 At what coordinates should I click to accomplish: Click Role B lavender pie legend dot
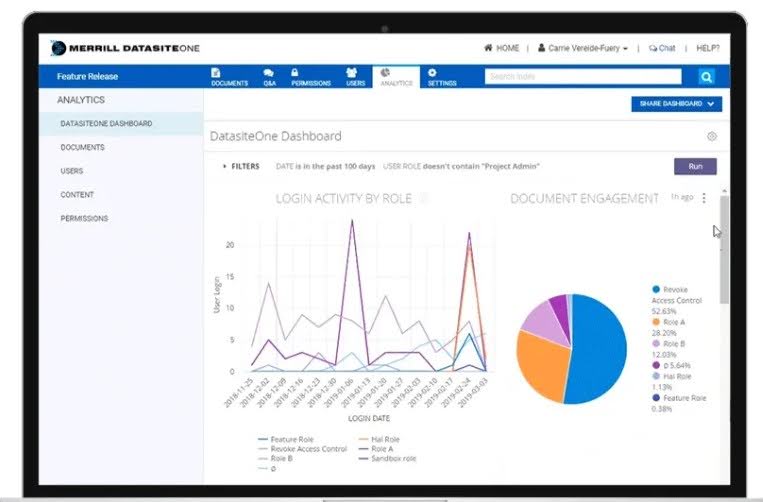click(656, 343)
